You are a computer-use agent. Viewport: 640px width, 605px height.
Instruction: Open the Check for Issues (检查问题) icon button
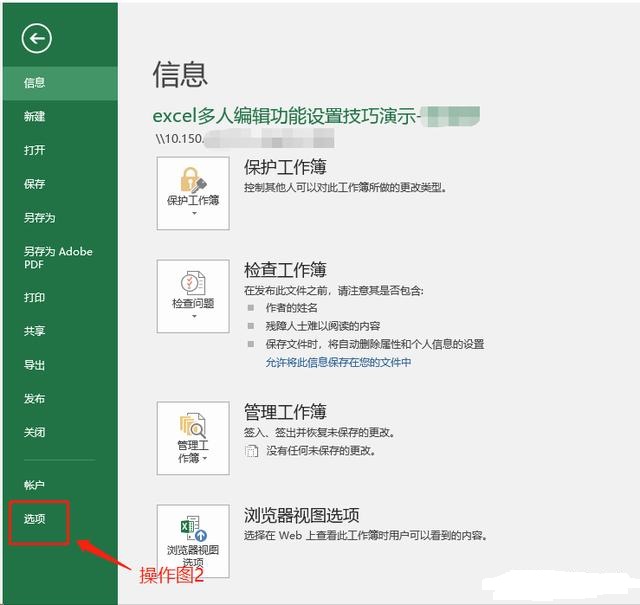pos(193,296)
